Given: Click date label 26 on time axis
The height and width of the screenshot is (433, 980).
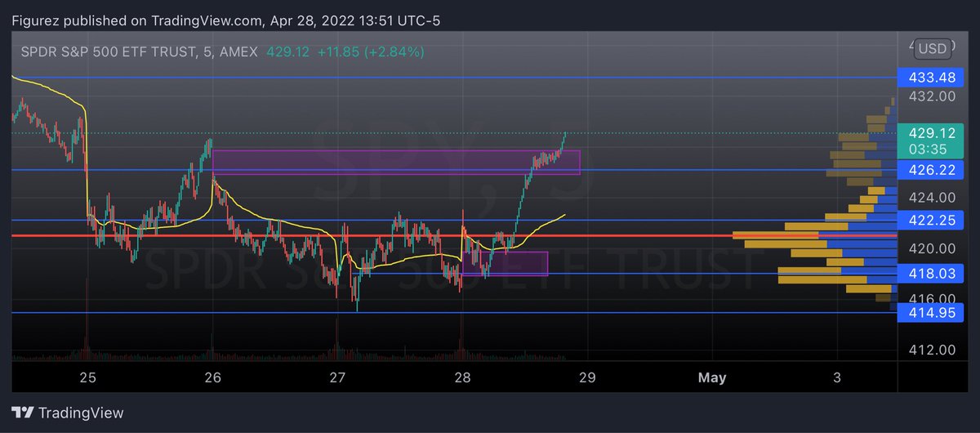Looking at the screenshot, I should 213,377.
